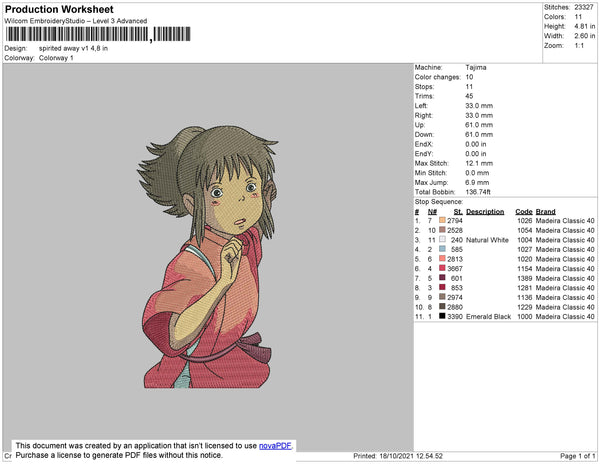Select the Natural White color swatch
Screen dimensions: 600x464
pyautogui.click(x=442, y=239)
